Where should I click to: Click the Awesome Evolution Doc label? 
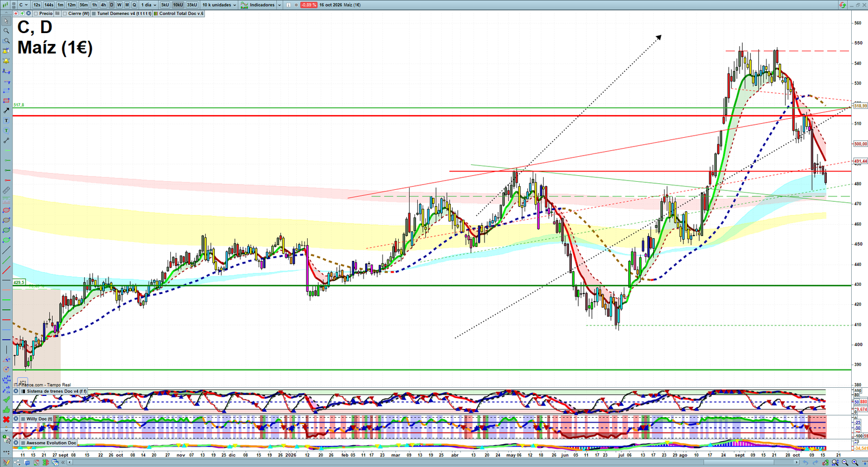[52, 443]
